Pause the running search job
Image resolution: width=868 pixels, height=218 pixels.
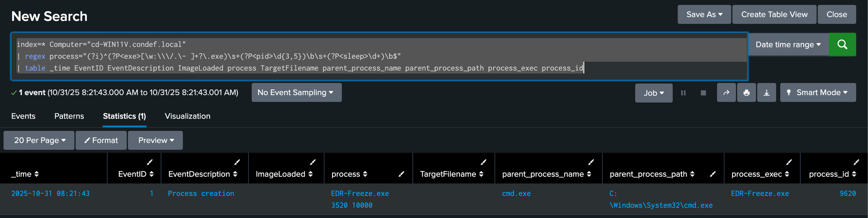click(683, 92)
